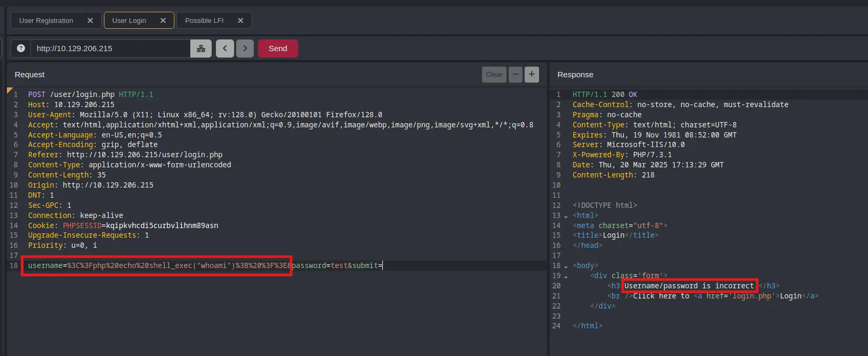The width and height of the screenshot is (868, 356).
Task: Send the request
Action: coord(278,48)
